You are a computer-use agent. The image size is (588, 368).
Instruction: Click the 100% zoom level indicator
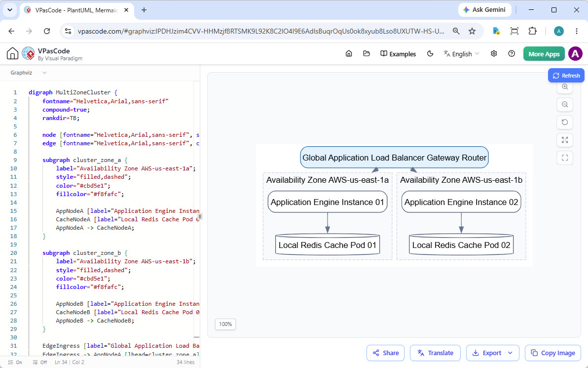coord(225,324)
